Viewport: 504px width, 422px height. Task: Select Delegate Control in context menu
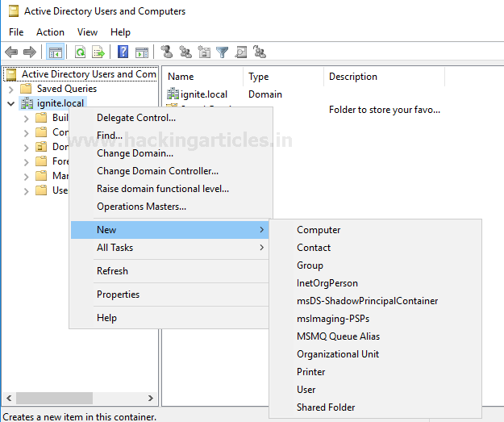coord(135,118)
